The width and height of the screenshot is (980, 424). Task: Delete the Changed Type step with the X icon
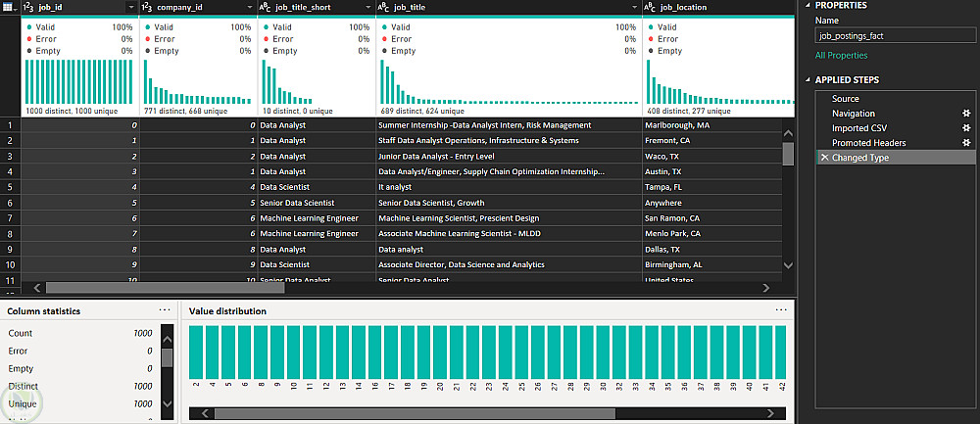pos(824,158)
